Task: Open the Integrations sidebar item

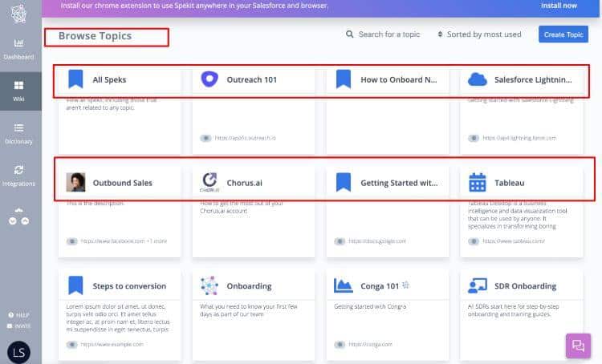Action: tap(18, 176)
